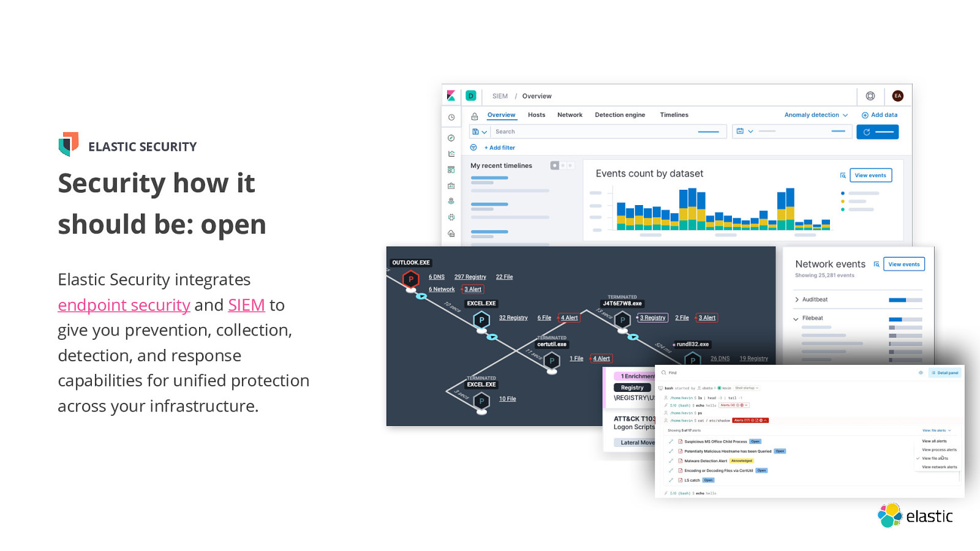
Task: Open saved query dropdown beside Search
Action: click(x=480, y=132)
